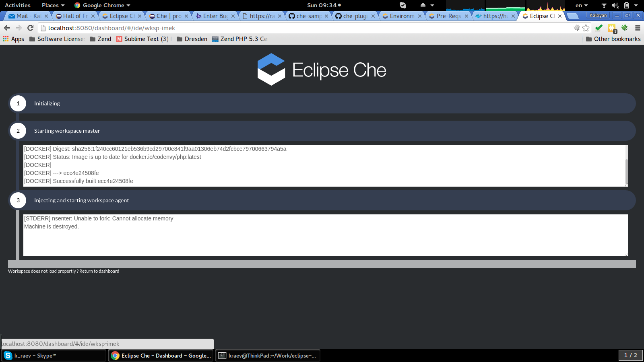Screen dimensions: 644x362
Task: Click the grey bug icon in address bar
Action: point(577,28)
